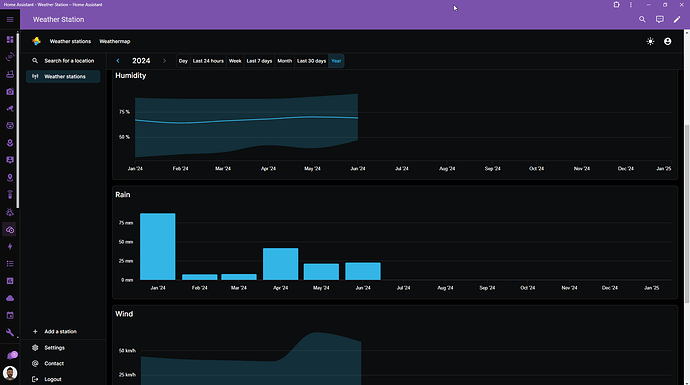This screenshot has width=690, height=385.
Task: Open the user account profile icon
Action: [668, 41]
